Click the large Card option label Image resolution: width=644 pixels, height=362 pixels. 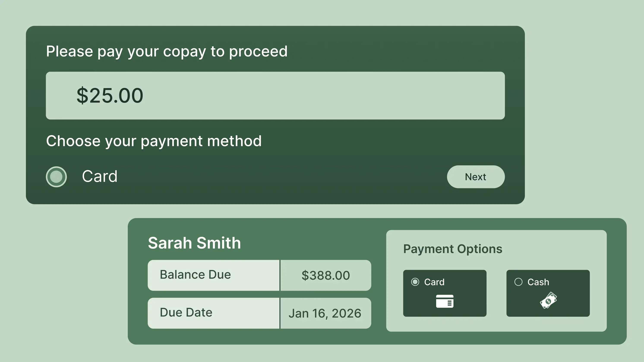pos(99,176)
